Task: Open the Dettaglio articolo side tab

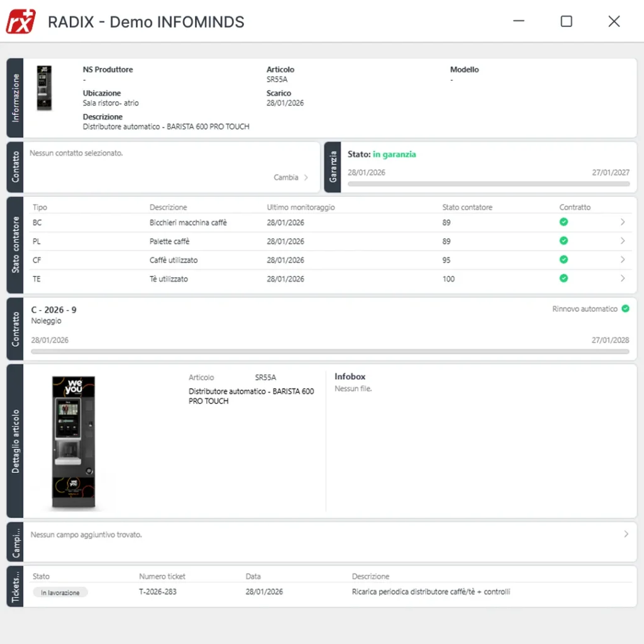Action: (15, 441)
